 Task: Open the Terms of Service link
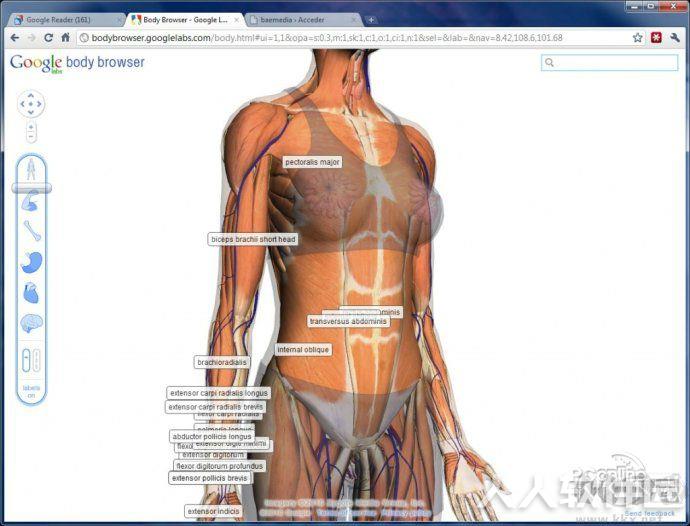[346, 512]
